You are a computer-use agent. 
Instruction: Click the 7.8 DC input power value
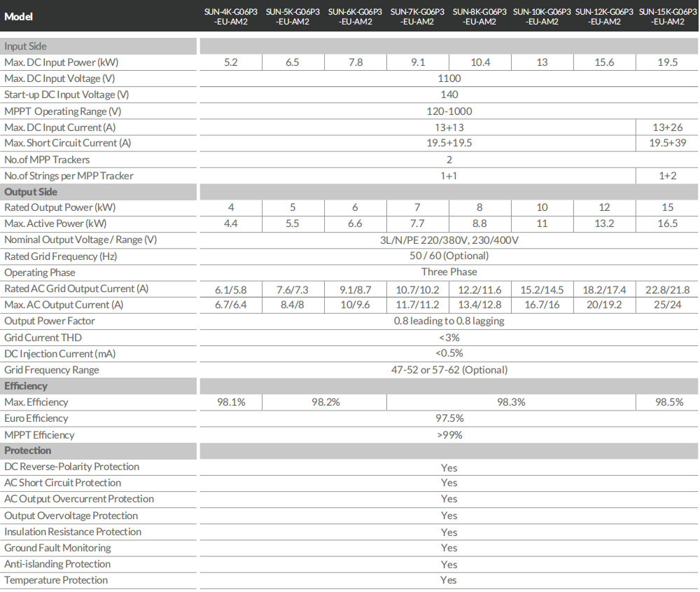click(356, 62)
